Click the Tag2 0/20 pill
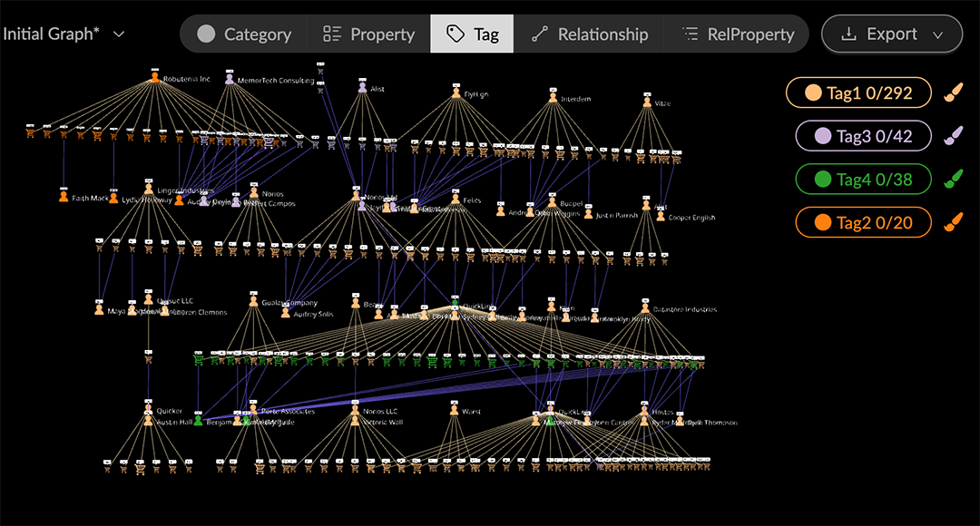 click(863, 223)
